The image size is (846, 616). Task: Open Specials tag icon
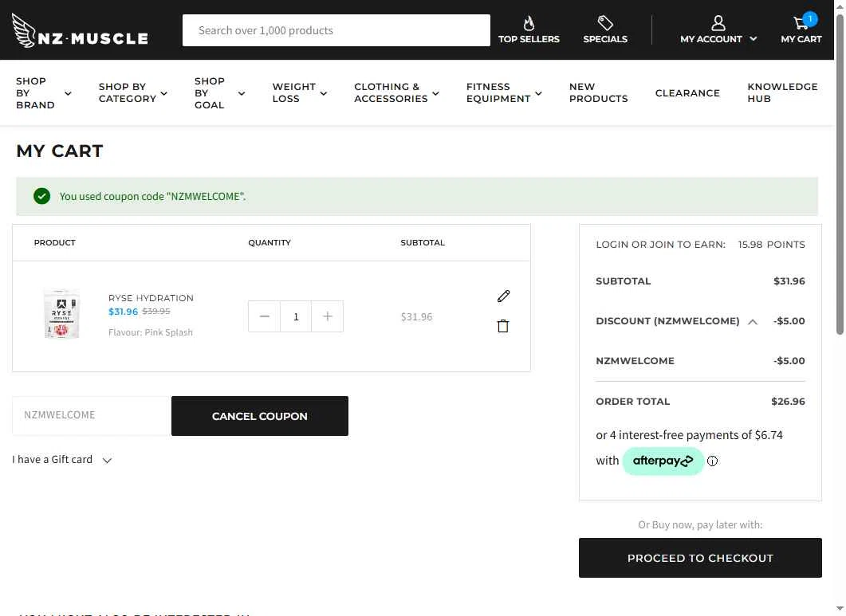tap(605, 23)
